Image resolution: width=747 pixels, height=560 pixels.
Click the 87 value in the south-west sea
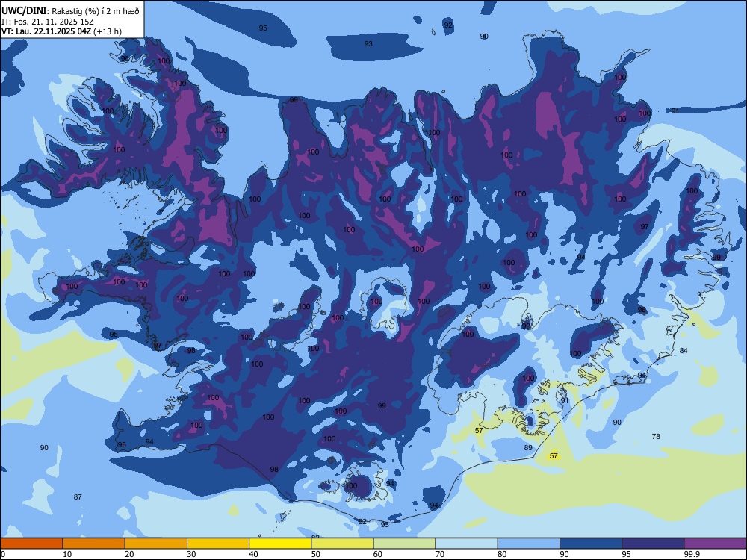[78, 497]
